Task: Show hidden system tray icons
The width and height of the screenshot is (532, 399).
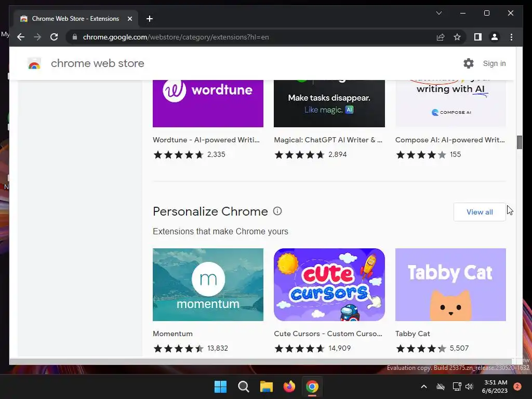Action: coord(424,387)
